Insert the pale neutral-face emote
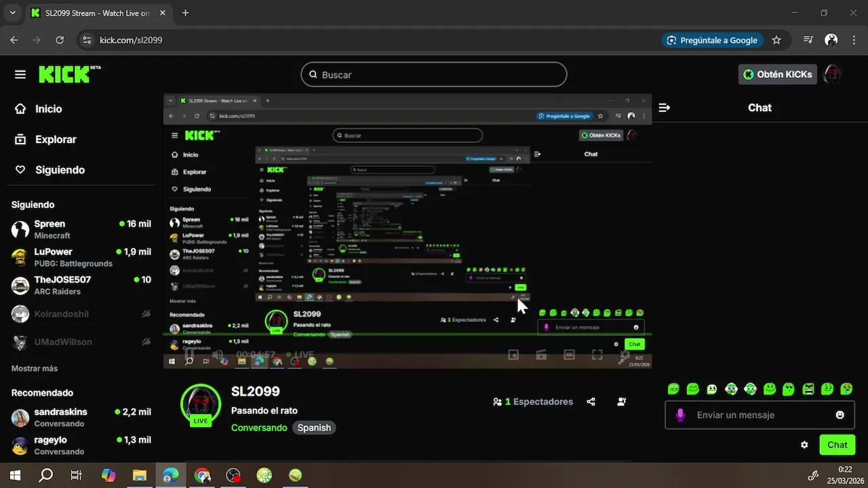The width and height of the screenshot is (868, 488). pyautogui.click(x=711, y=389)
